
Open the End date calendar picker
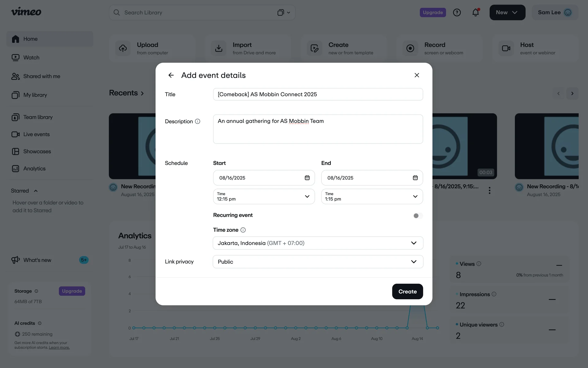[415, 178]
